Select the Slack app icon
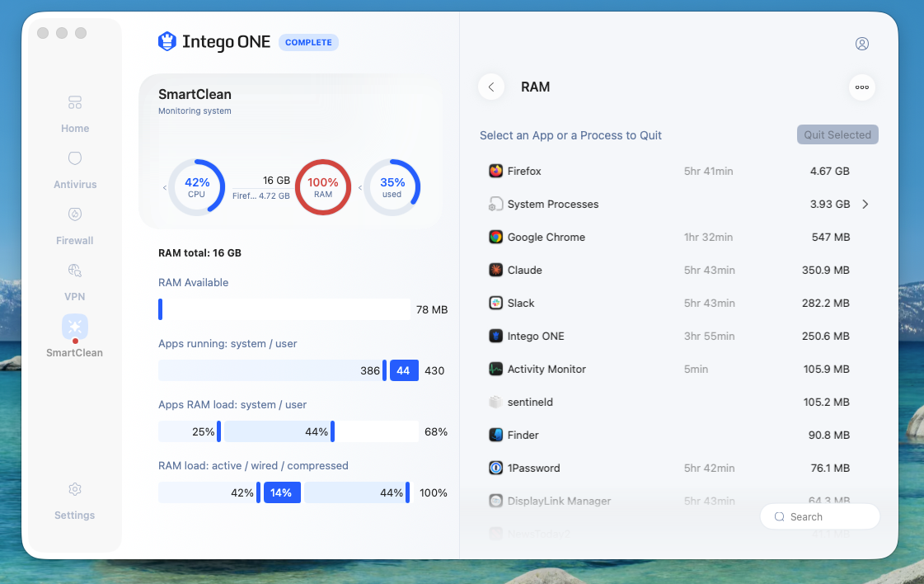 pyautogui.click(x=495, y=304)
